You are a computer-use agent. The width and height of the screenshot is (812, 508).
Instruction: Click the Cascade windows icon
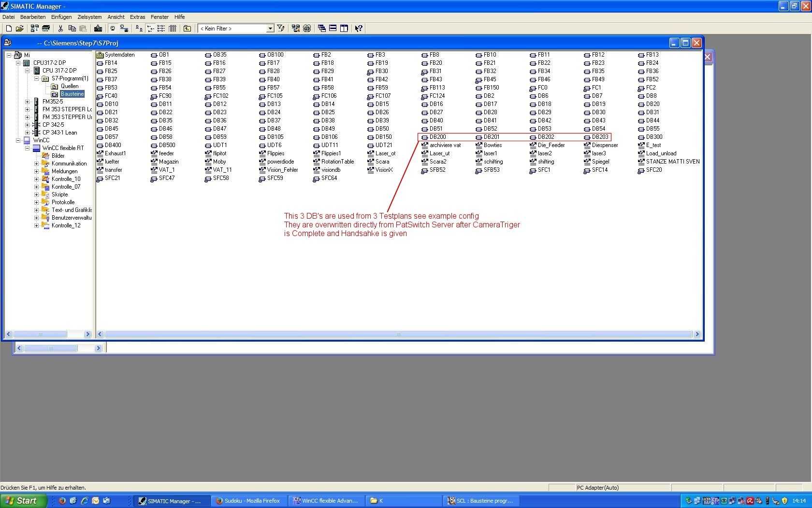[x=322, y=29]
